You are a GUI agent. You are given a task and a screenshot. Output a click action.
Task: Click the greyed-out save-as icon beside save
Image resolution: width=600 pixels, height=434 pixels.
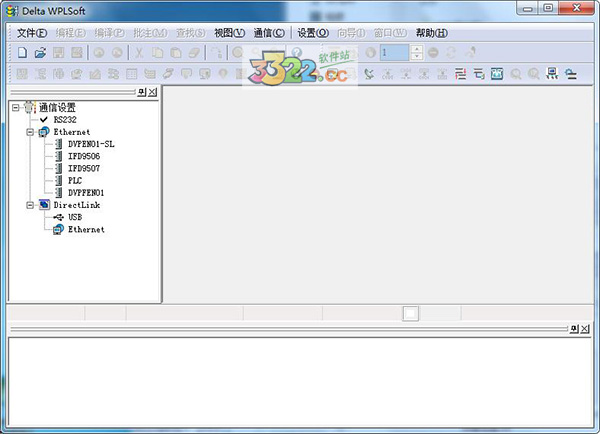tap(77, 52)
